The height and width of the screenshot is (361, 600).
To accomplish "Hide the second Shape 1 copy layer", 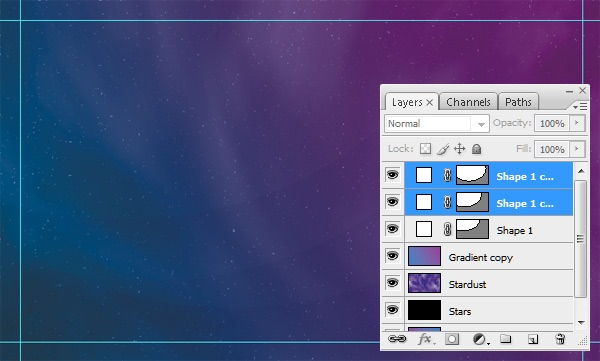I will (x=393, y=202).
